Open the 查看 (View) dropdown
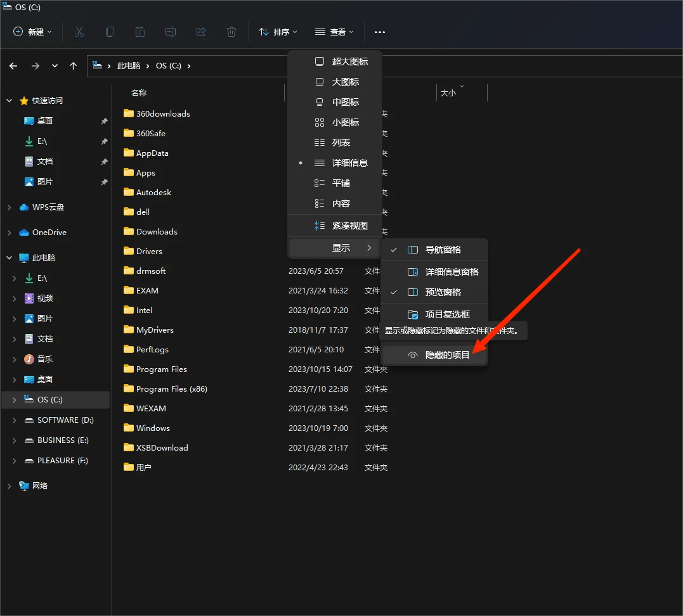Viewport: 683px width, 616px height. tap(334, 32)
